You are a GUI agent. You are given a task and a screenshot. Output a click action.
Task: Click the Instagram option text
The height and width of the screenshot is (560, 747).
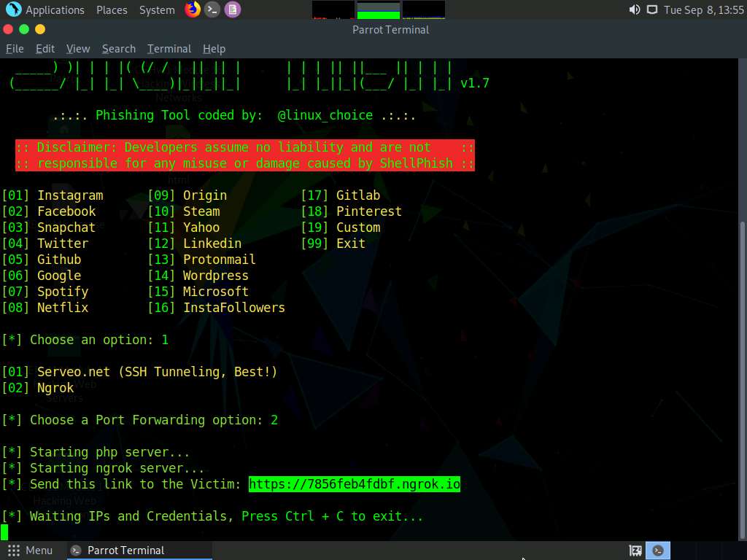(70, 195)
